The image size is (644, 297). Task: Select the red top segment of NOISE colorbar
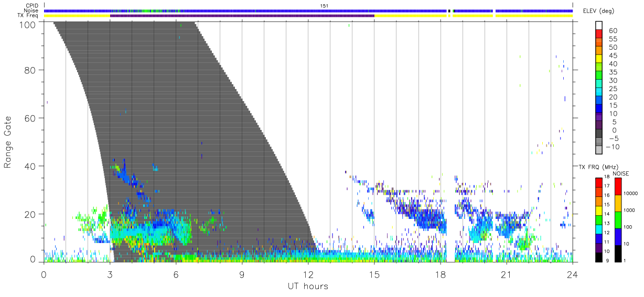(618, 186)
